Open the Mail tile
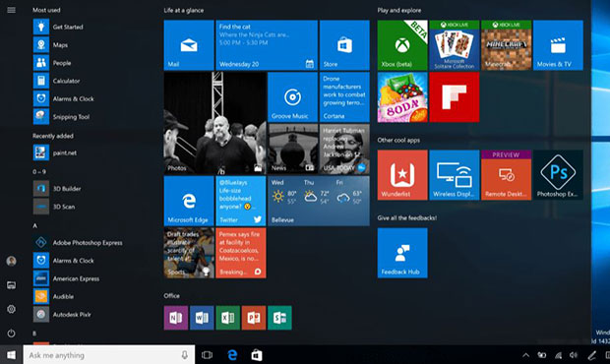This screenshot has width=610, height=364. [x=189, y=45]
